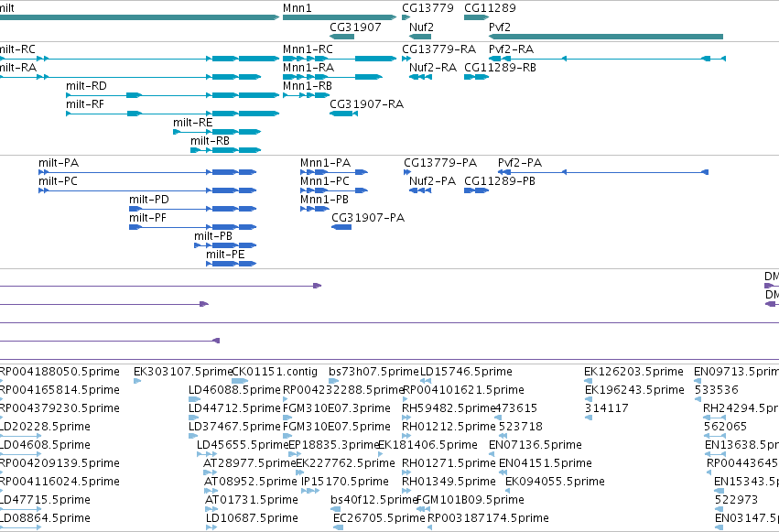Click the milt-RC transcript label

[17, 49]
